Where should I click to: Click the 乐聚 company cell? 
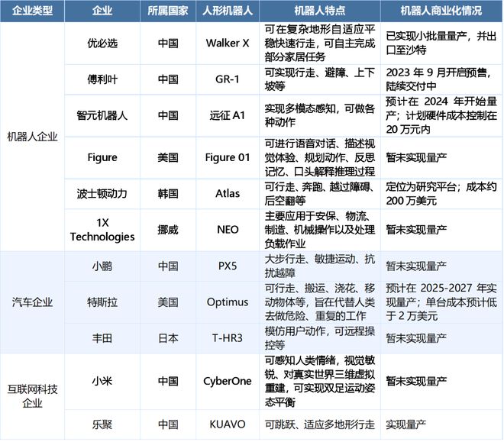(102, 424)
